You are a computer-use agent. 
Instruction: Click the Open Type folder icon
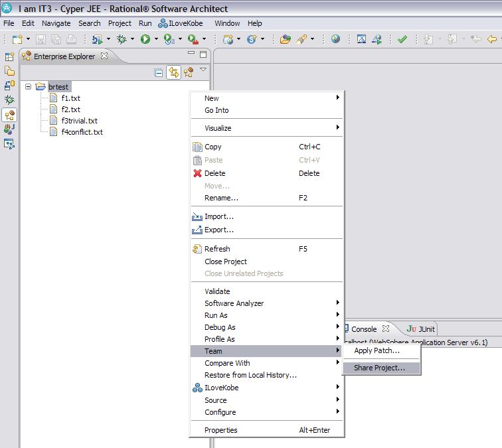pos(285,39)
